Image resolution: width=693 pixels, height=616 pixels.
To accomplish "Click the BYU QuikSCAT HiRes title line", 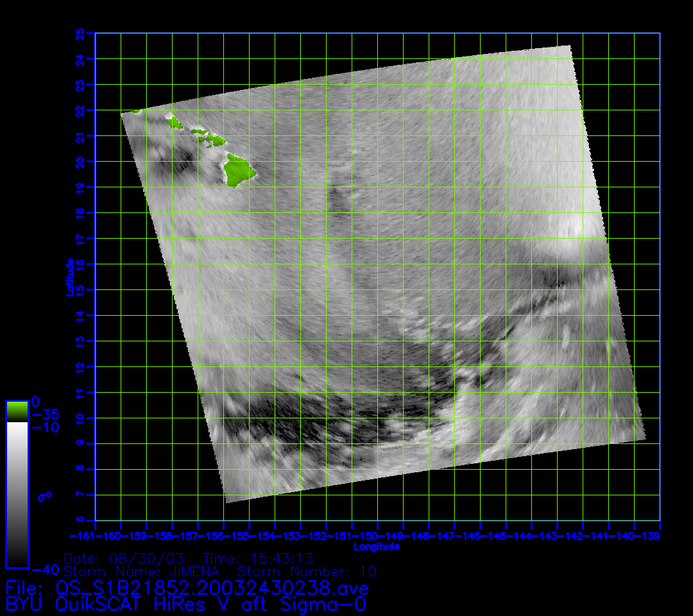I will (x=186, y=604).
